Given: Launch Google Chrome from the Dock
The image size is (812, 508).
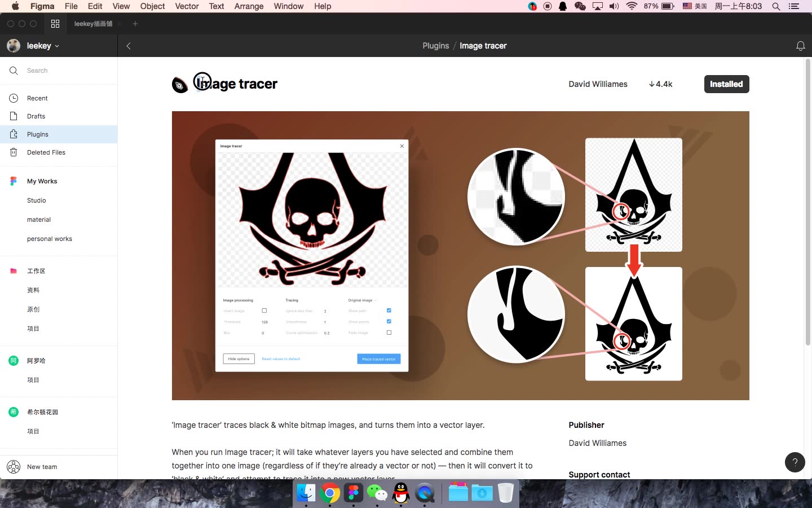Looking at the screenshot, I should (x=330, y=493).
